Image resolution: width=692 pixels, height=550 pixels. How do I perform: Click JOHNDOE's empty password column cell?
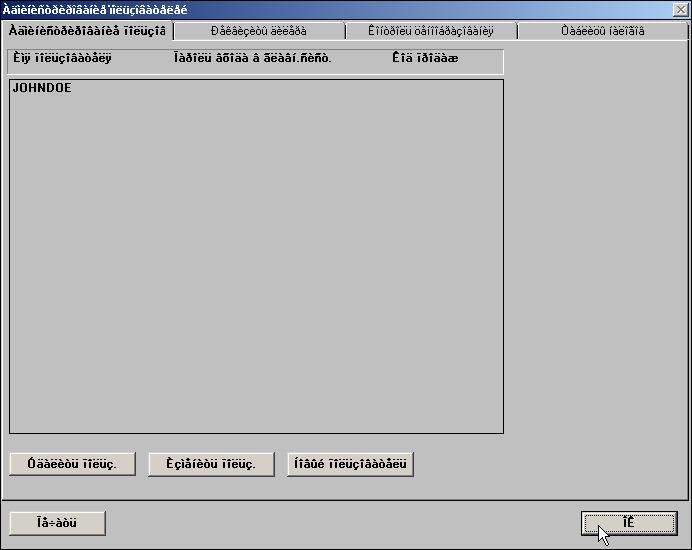[252, 88]
